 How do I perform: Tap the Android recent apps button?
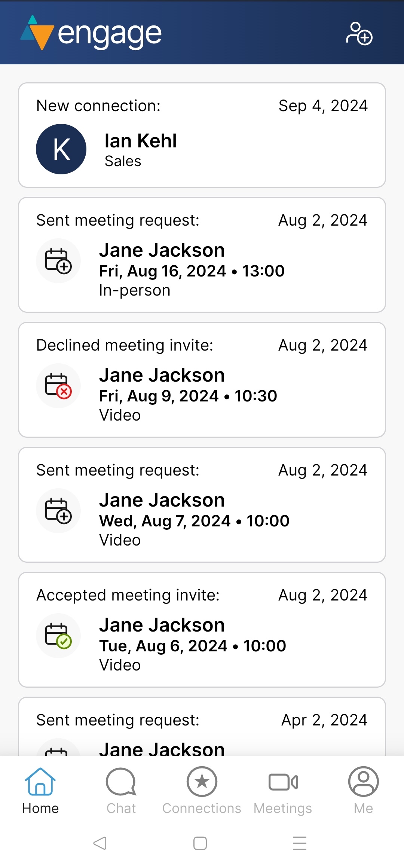[300, 843]
